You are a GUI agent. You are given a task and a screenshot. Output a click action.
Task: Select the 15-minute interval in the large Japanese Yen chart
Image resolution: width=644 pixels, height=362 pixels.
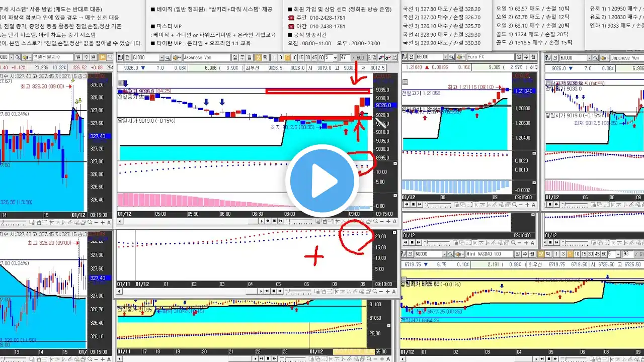[x=301, y=58]
